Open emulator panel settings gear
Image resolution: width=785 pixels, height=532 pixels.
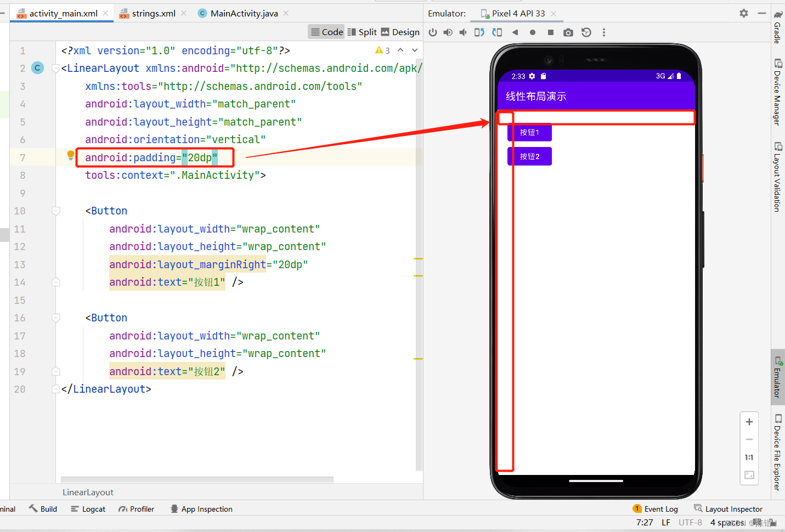click(x=744, y=13)
